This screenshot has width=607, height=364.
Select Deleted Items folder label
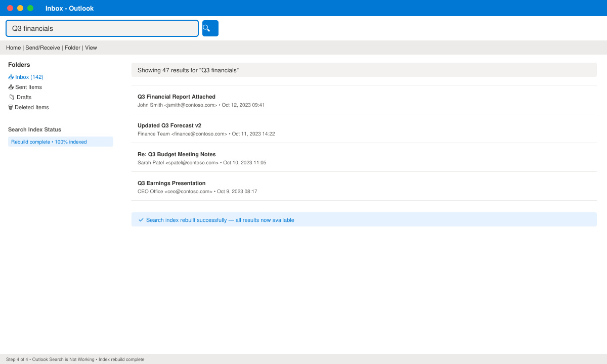tap(32, 107)
